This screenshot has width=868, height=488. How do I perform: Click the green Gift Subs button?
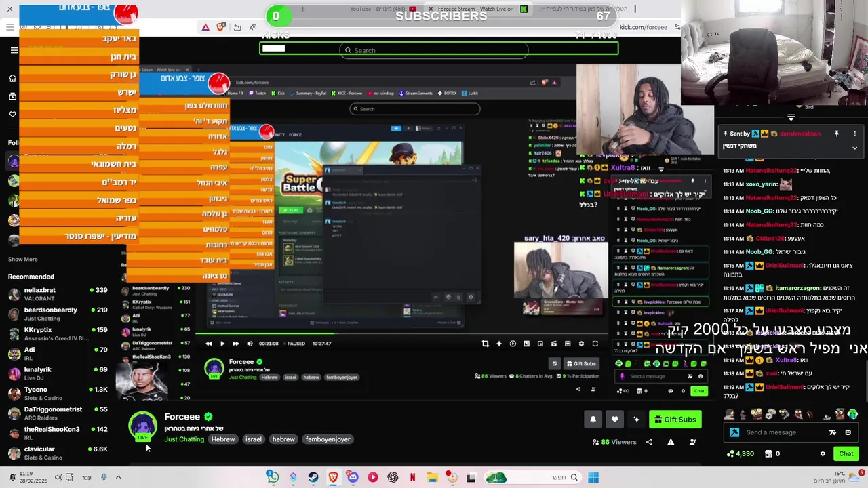(675, 420)
